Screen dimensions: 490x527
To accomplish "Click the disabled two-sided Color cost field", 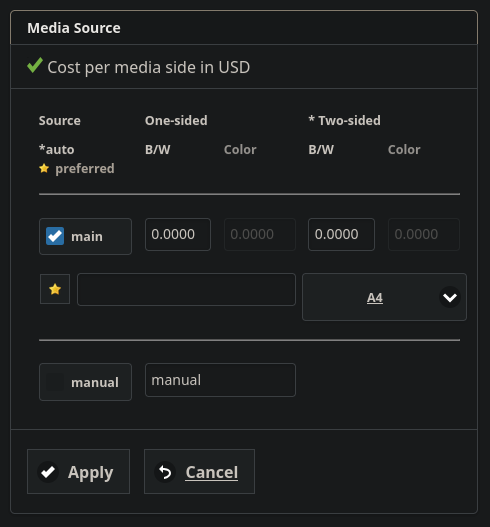I will tap(424, 234).
